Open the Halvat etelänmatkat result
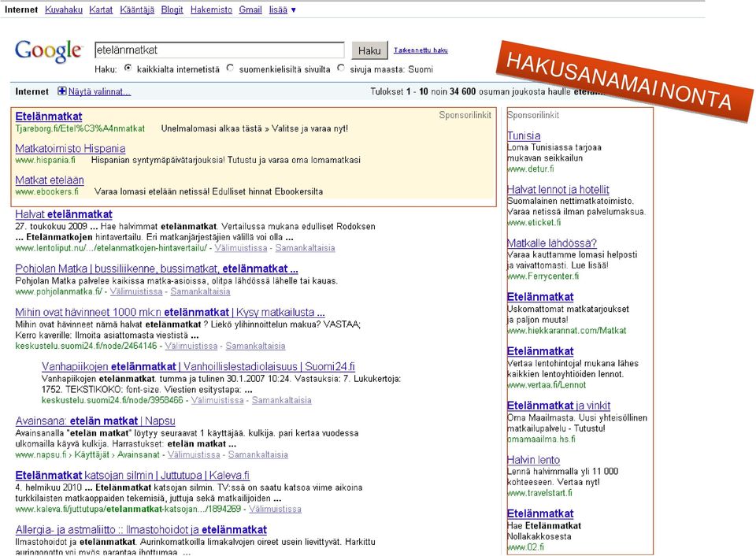The height and width of the screenshot is (556, 756). click(x=64, y=214)
